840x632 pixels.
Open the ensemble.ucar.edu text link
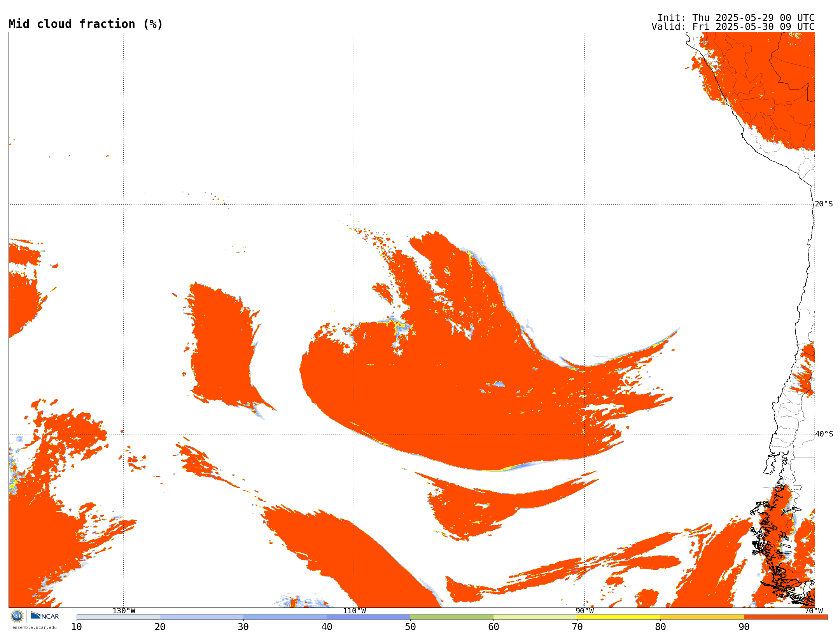click(34, 627)
